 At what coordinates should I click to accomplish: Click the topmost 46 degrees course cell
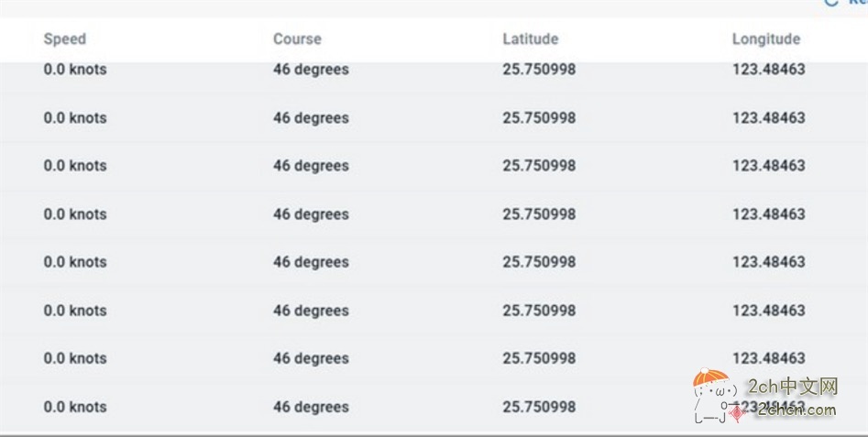point(311,70)
